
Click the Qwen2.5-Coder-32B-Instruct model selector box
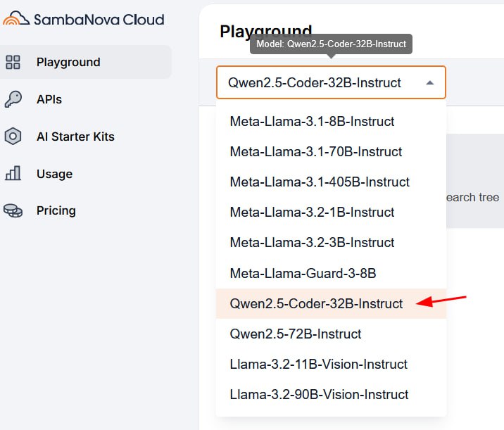click(x=314, y=83)
